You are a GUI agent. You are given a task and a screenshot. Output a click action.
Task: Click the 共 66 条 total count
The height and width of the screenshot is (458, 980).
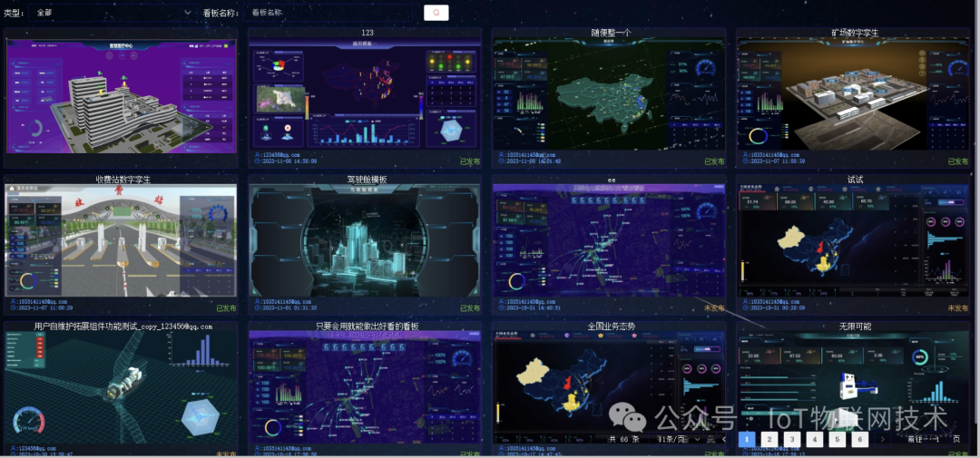624,439
